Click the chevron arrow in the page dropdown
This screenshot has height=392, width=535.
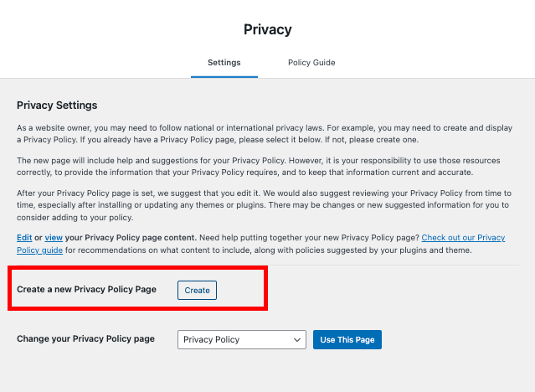(x=297, y=340)
